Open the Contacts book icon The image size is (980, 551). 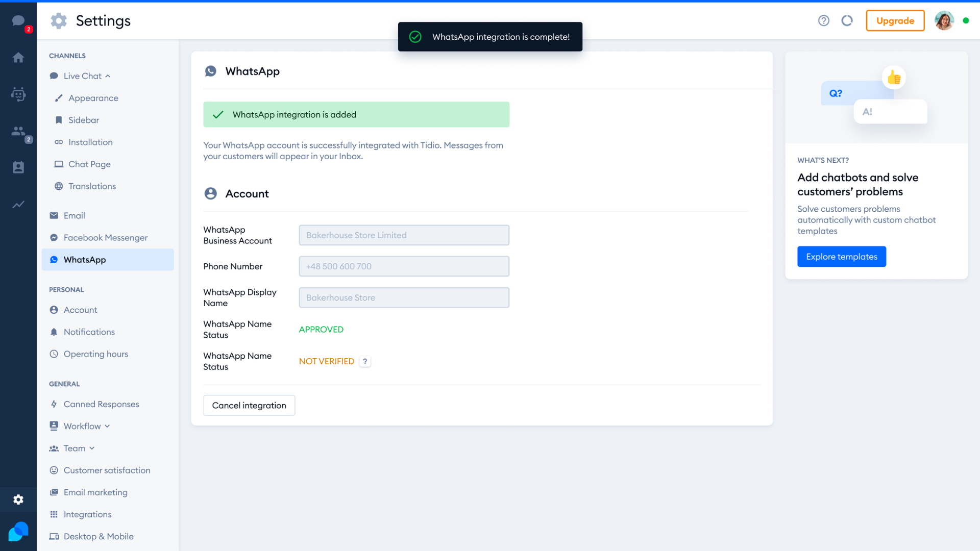click(x=18, y=167)
